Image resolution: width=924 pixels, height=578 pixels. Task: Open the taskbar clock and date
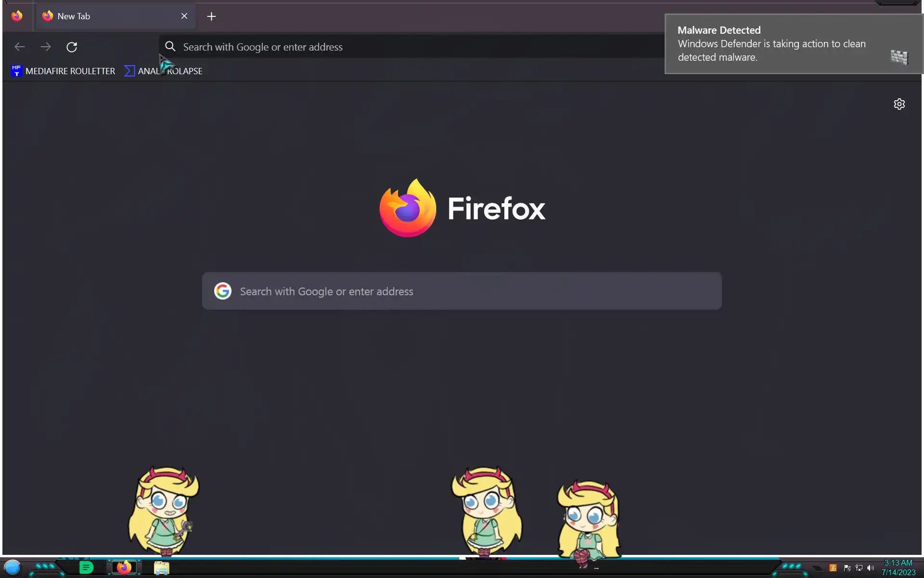[898, 567]
